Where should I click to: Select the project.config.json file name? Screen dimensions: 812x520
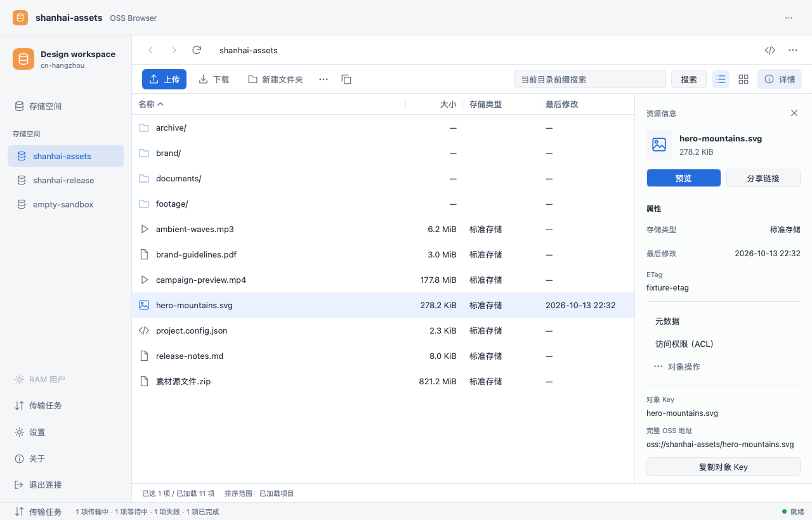coord(192,330)
